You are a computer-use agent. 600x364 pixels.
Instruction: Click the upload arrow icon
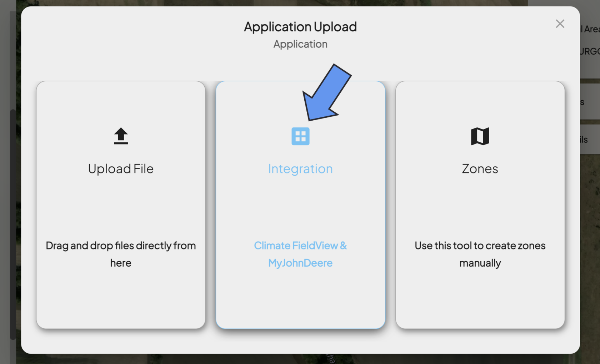tap(121, 136)
